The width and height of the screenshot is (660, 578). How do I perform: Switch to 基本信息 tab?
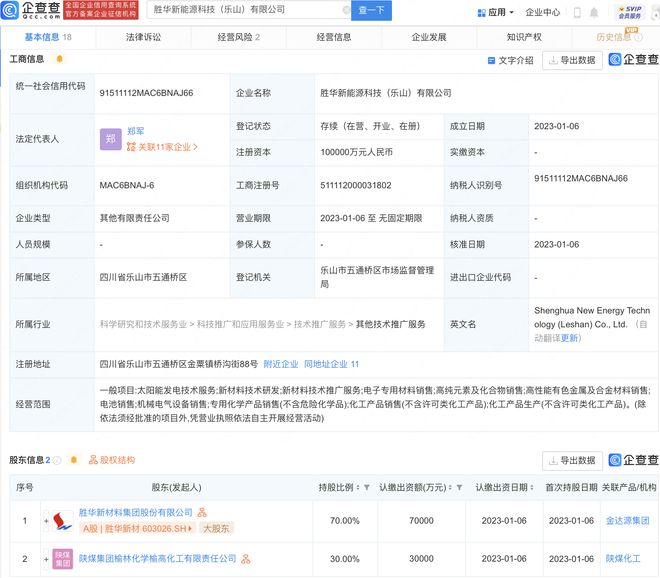point(48,37)
